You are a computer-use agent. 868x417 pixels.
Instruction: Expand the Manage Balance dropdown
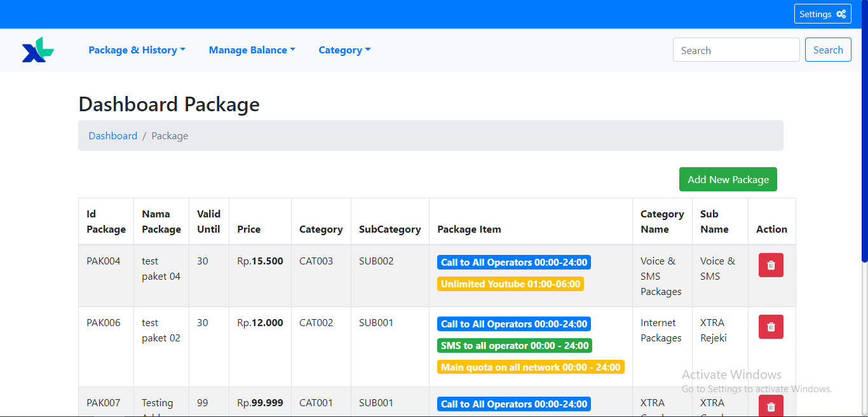coord(252,50)
